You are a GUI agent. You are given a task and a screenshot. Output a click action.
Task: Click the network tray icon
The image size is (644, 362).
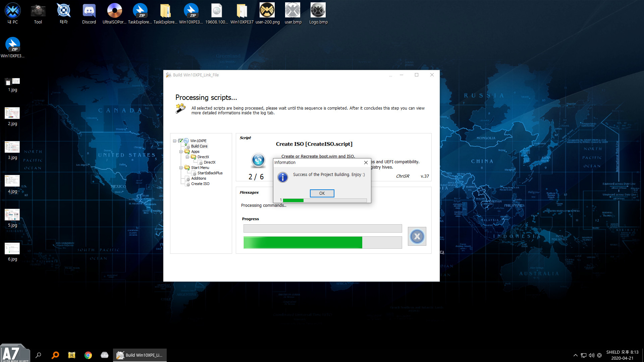pos(584,355)
